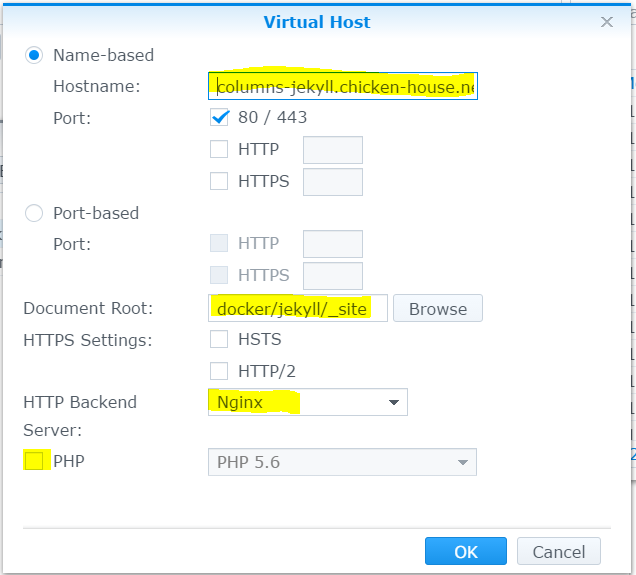The height and width of the screenshot is (575, 636).
Task: Click the Port-based HTTP checkbox
Action: pos(220,244)
